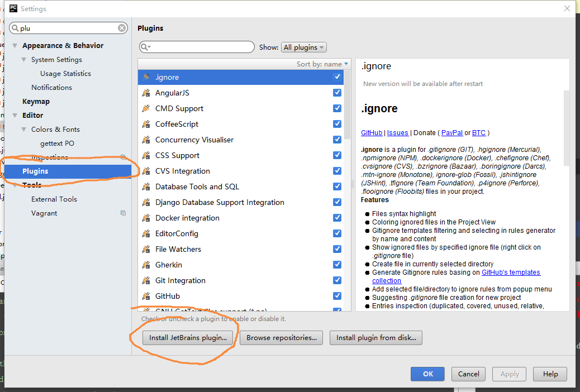
Task: Select gettext PO under Colors & Fonts
Action: point(58,144)
